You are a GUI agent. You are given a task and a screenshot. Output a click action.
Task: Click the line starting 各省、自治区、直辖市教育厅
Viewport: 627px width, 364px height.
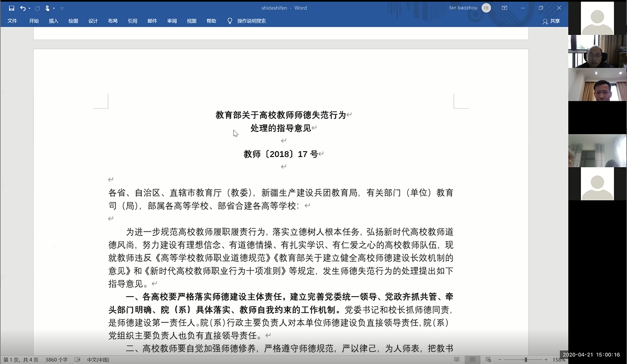[281, 193]
